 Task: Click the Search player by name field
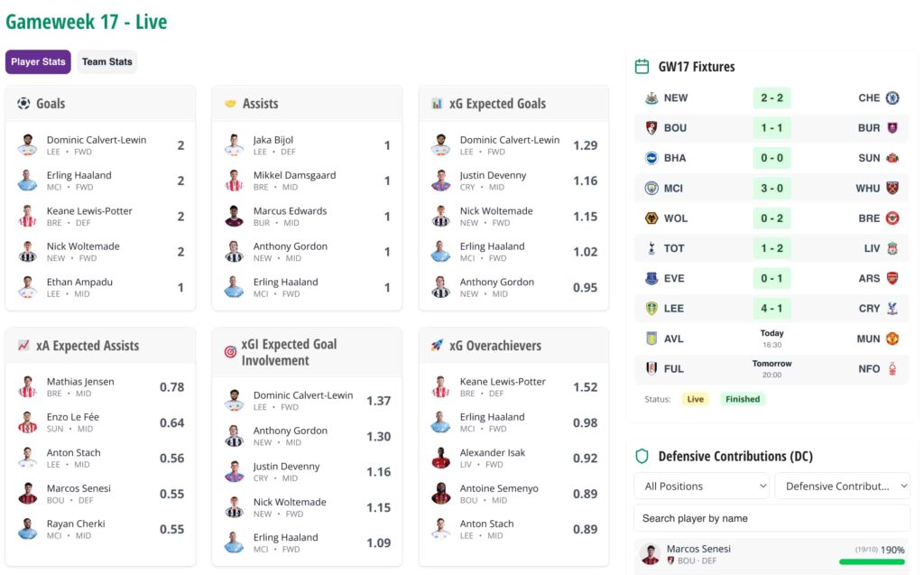pyautogui.click(x=772, y=518)
